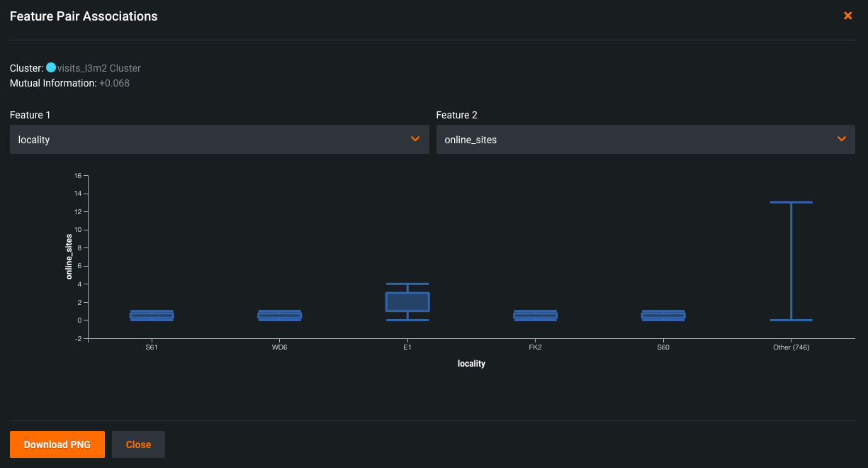Select the locality text in Feature 1
Image resolution: width=868 pixels, height=468 pixels.
[34, 140]
